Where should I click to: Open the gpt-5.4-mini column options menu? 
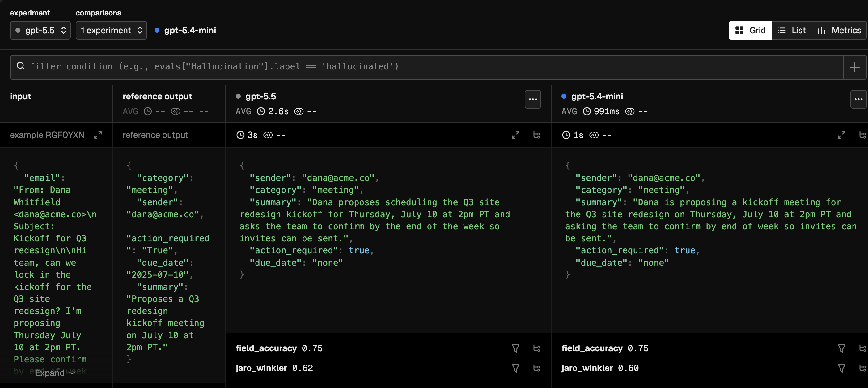point(858,99)
